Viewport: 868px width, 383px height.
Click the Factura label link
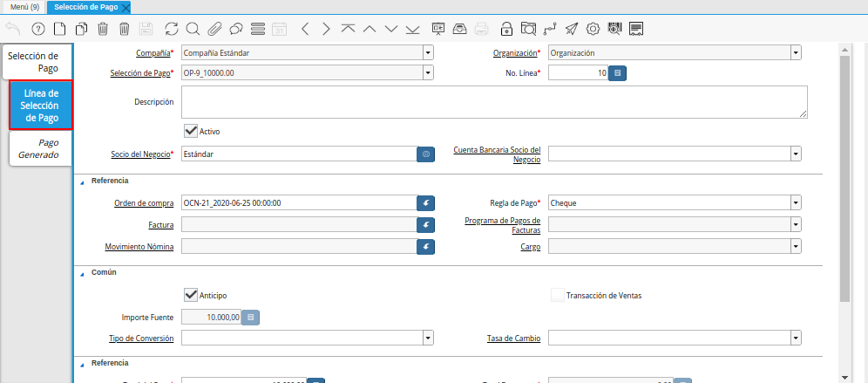[x=161, y=225]
